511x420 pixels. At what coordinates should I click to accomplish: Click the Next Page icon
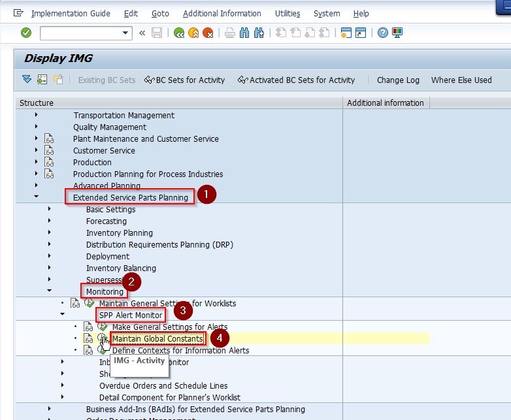point(310,33)
